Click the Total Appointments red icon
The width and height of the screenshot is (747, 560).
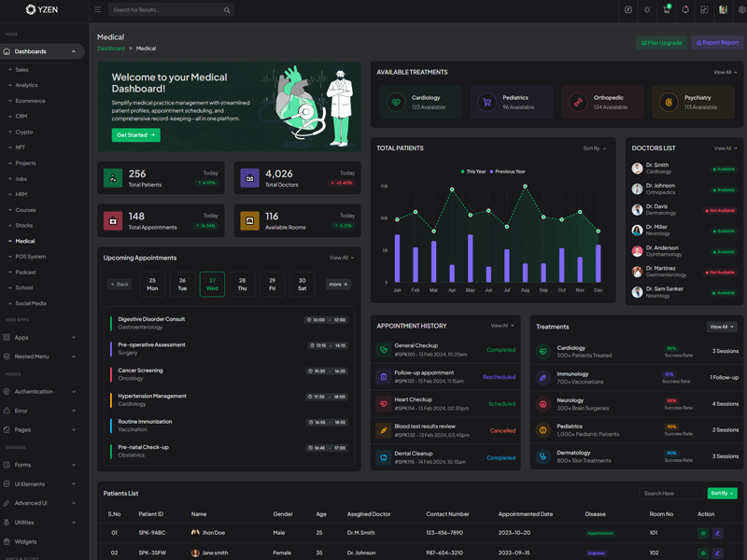113,221
